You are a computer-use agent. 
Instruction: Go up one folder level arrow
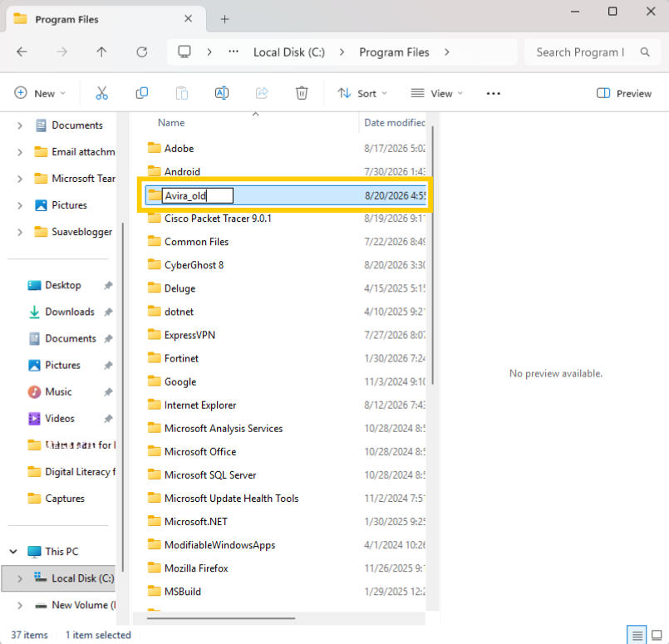[x=101, y=52]
